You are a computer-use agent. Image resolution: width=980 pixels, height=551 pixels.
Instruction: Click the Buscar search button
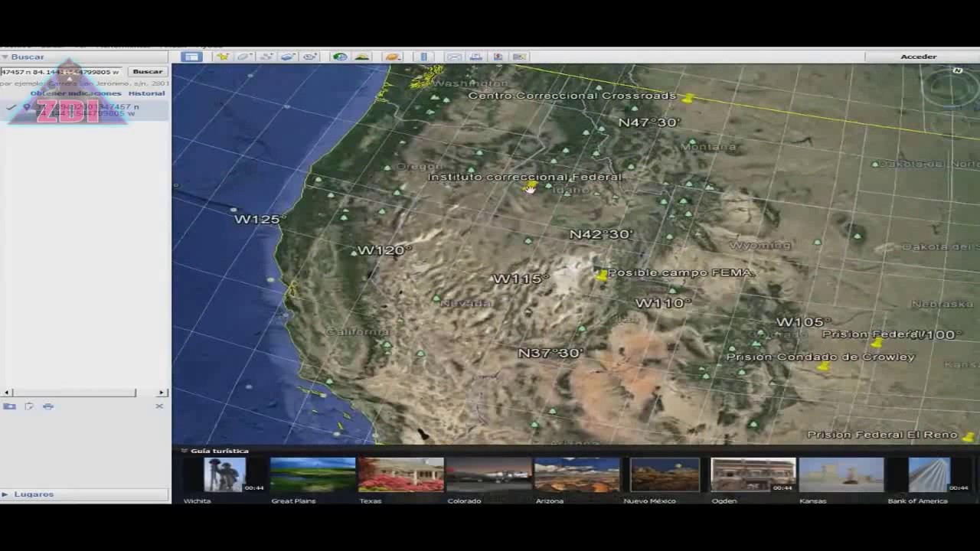[x=147, y=71]
